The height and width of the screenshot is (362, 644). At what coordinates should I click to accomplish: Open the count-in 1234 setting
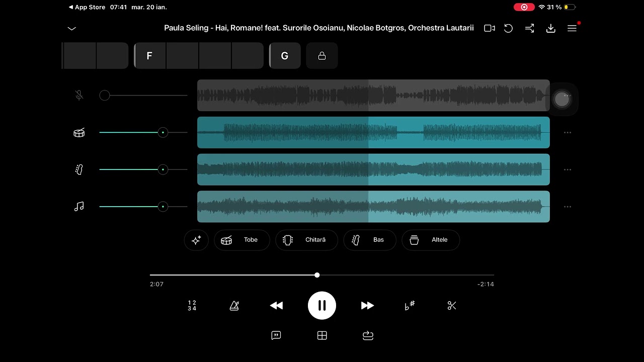coord(192,306)
